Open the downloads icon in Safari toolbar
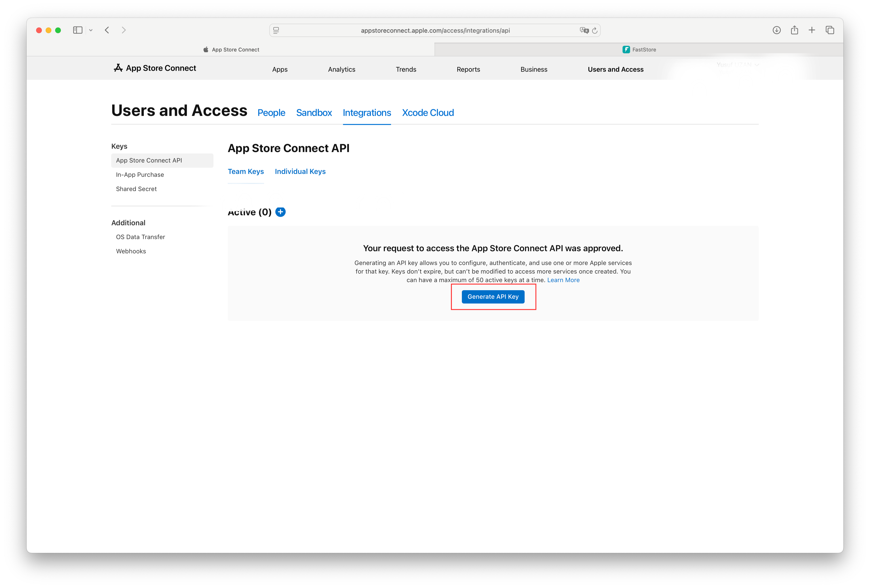Image resolution: width=870 pixels, height=588 pixels. point(777,30)
